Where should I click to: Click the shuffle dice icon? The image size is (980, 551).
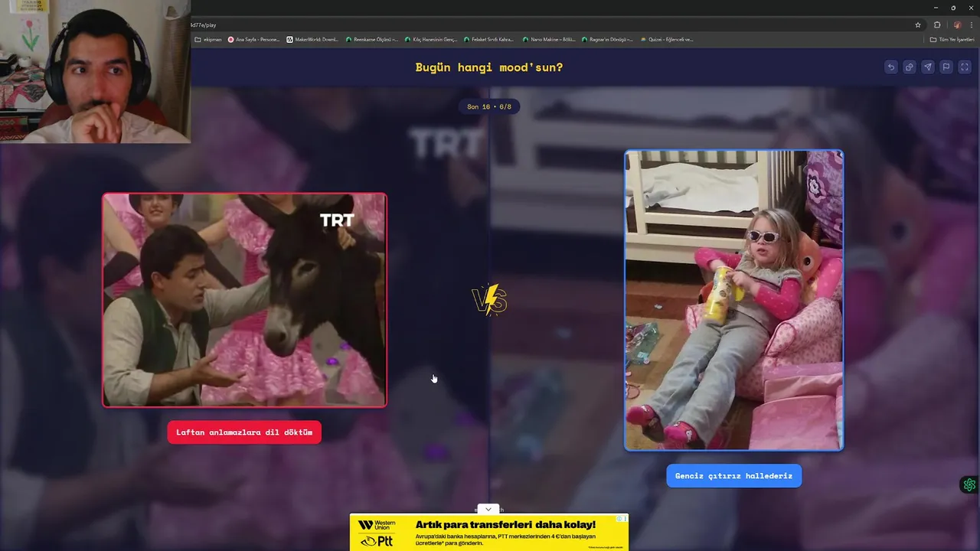click(909, 67)
